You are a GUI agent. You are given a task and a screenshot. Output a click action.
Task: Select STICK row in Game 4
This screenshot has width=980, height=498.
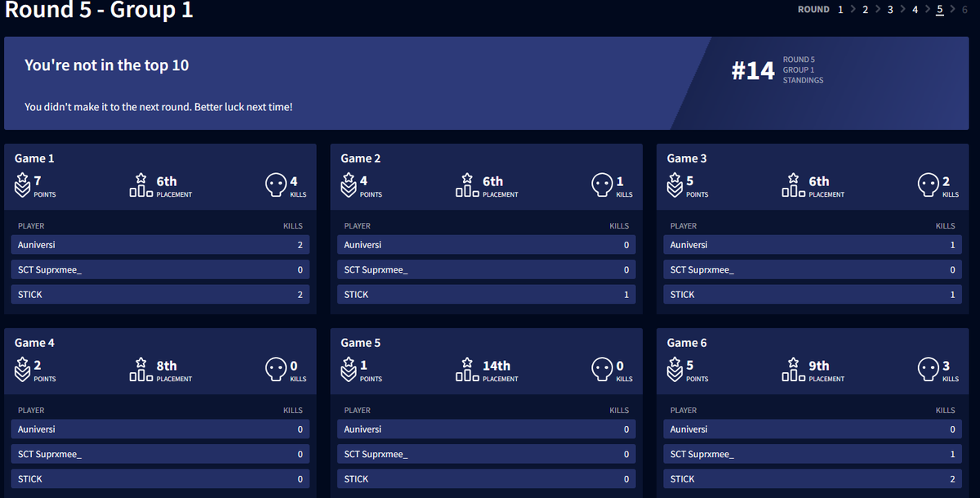point(160,479)
